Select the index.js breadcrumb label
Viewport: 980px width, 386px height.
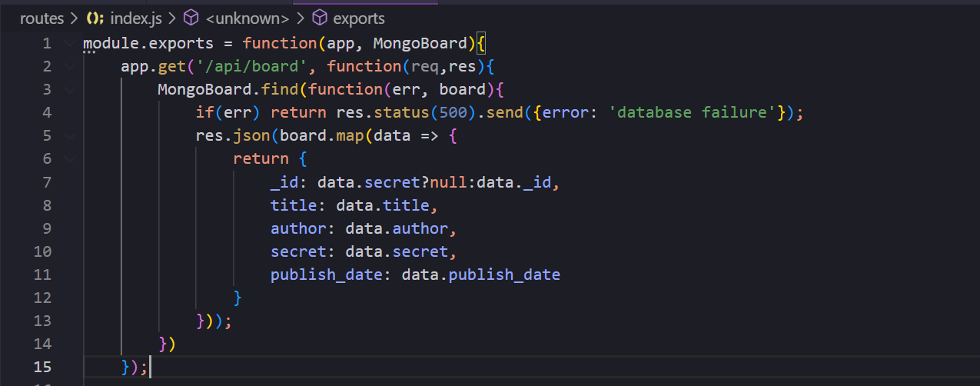[135, 18]
